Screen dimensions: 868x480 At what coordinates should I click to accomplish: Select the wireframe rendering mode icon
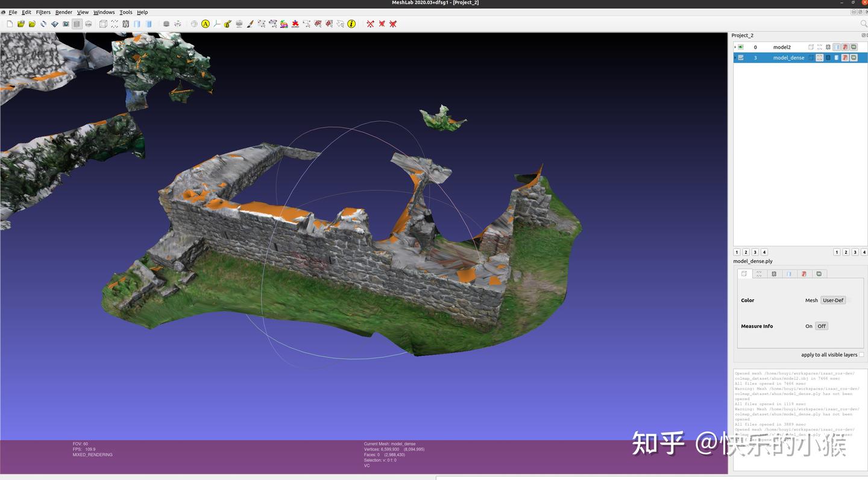[x=125, y=24]
